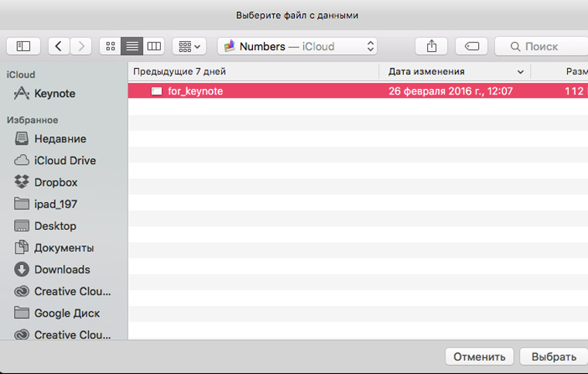588x374 pixels.
Task: Click the Документы documents icon
Action: [22, 247]
